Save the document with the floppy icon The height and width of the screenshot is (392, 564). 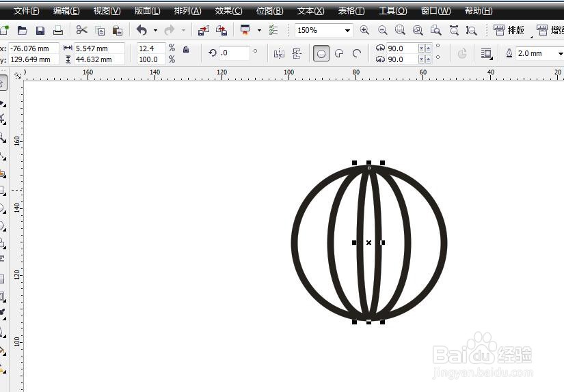click(40, 31)
